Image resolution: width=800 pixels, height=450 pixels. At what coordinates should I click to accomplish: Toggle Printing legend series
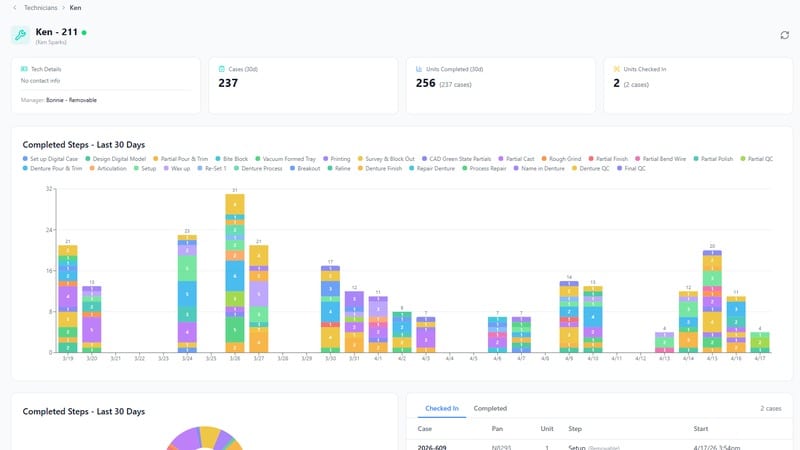337,159
